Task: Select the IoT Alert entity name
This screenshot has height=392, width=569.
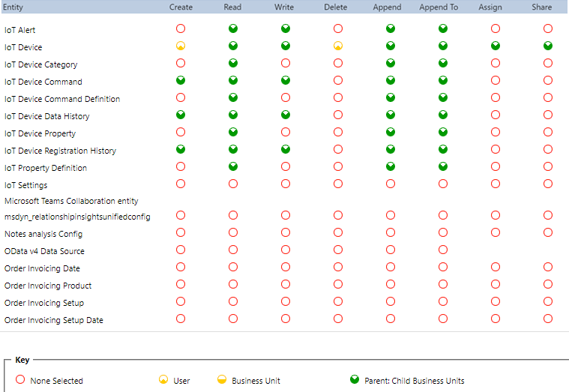Action: tap(20, 30)
